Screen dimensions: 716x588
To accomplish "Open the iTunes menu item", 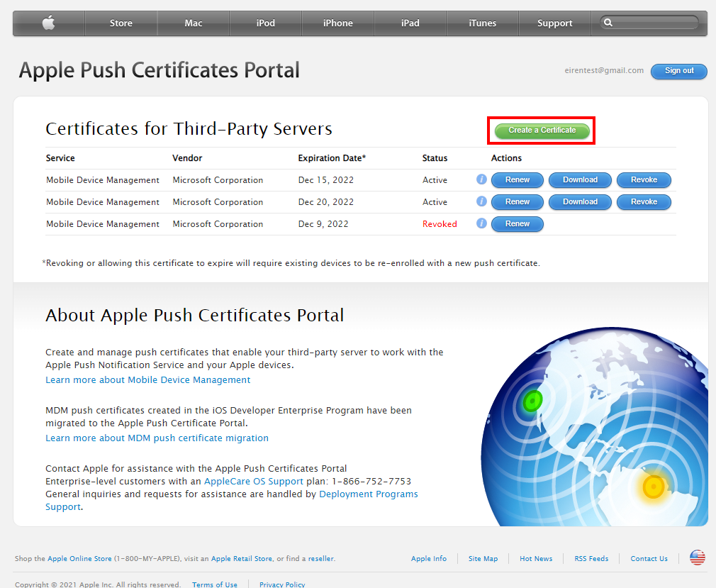I will coord(482,23).
